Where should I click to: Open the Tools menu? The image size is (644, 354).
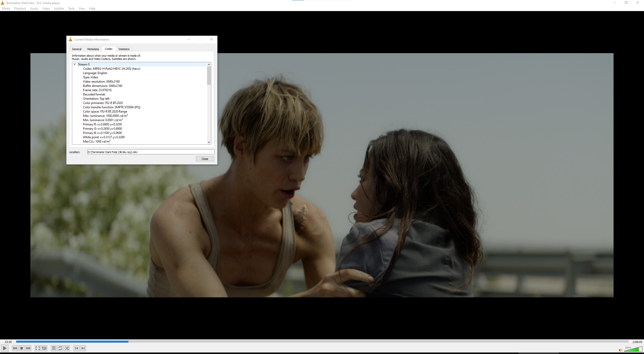[x=71, y=9]
